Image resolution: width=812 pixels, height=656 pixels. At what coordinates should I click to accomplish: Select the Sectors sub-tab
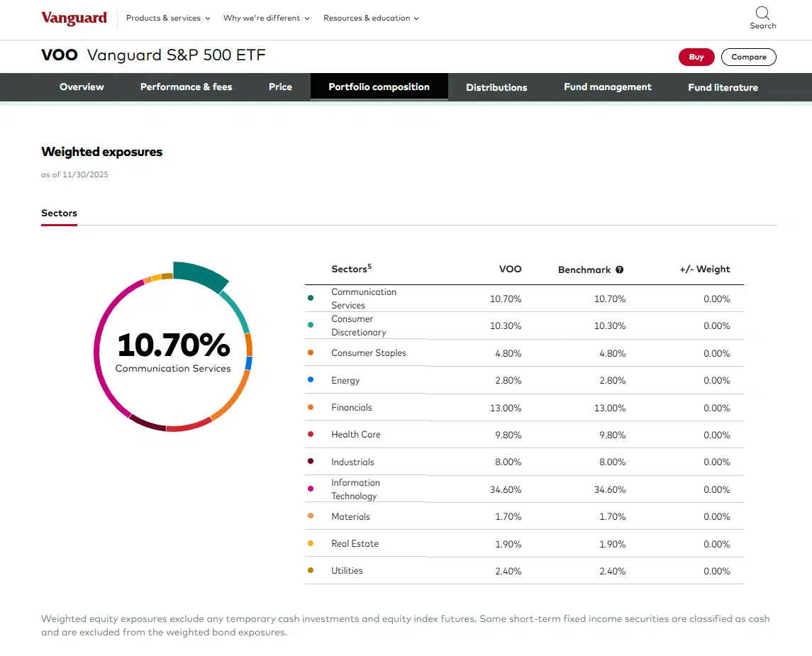(x=59, y=213)
